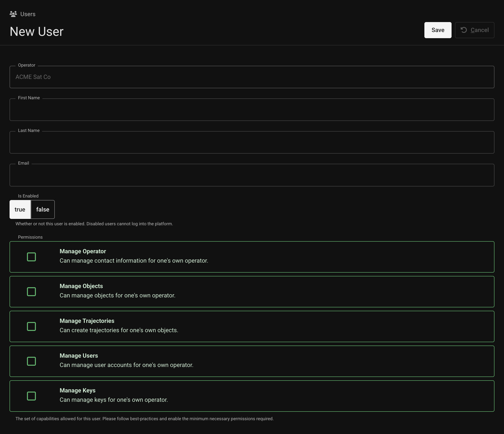Click into the First Name field
The height and width of the screenshot is (434, 504).
click(252, 110)
